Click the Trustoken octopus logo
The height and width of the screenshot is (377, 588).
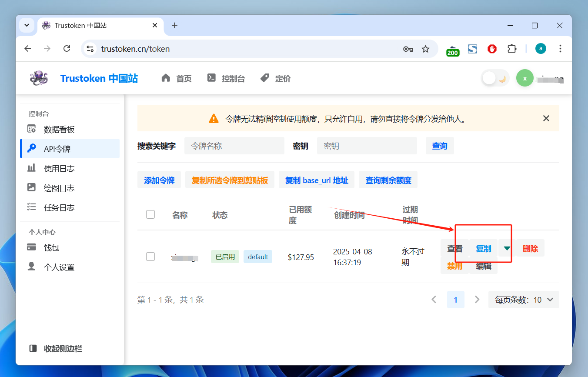[39, 78]
